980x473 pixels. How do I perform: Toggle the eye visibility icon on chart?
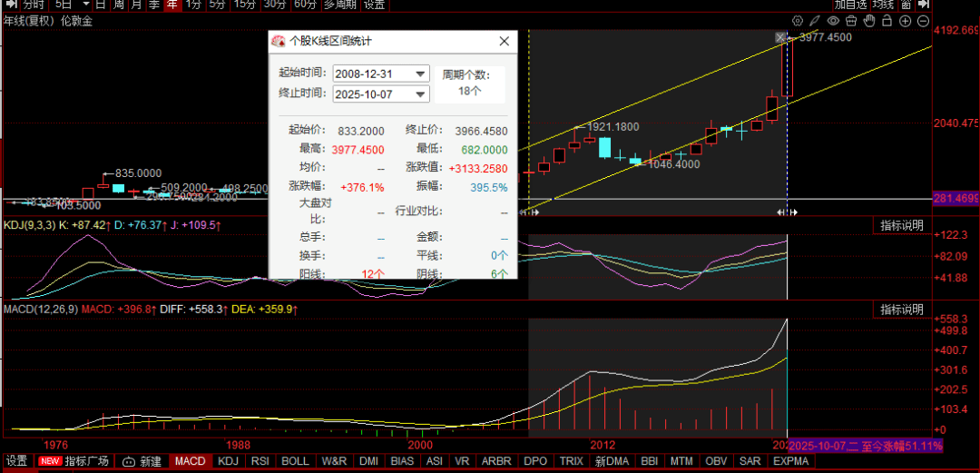click(x=835, y=21)
